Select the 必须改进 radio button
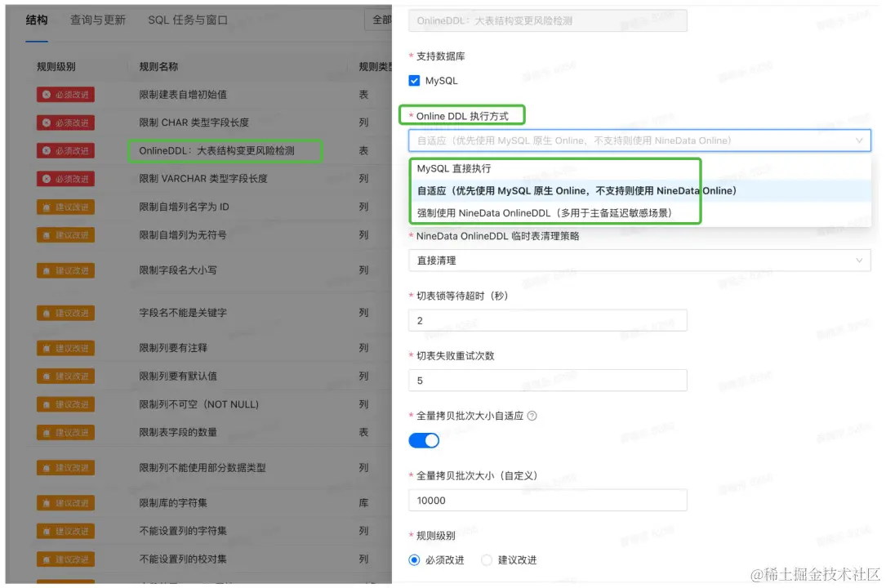 (x=414, y=559)
